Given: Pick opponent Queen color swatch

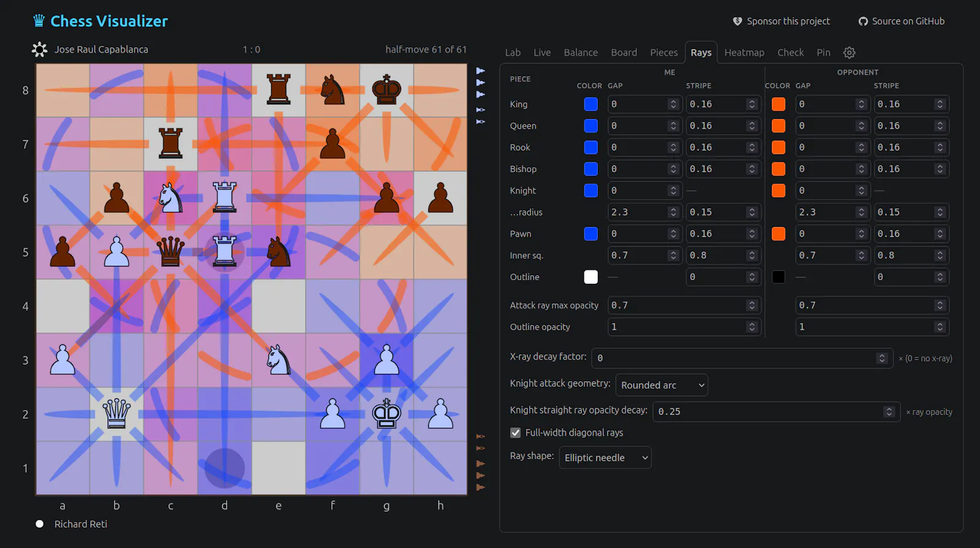Looking at the screenshot, I should point(778,126).
